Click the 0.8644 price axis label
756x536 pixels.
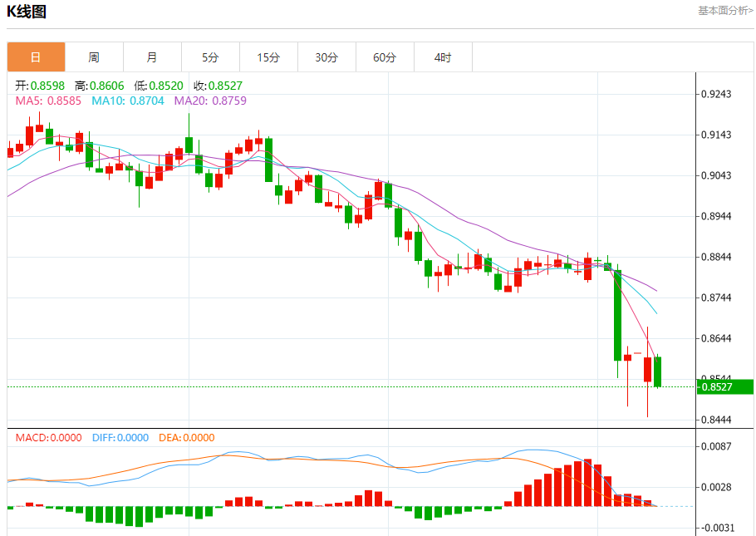(716, 339)
